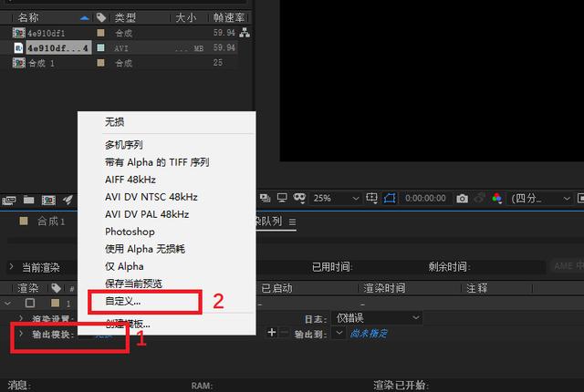
Task: Click label color swatch of 合成 1 in project
Action: [x=100, y=63]
